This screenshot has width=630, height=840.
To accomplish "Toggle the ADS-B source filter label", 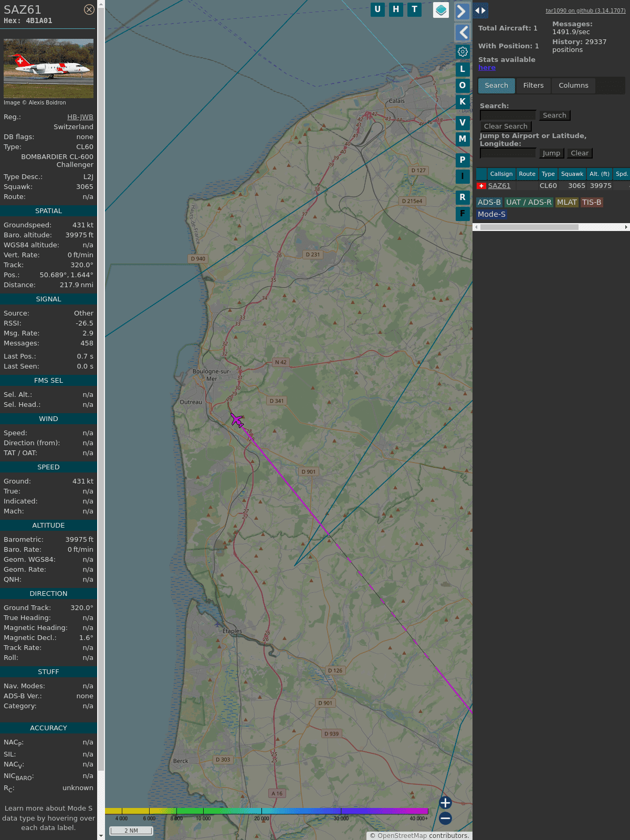I will pyautogui.click(x=489, y=202).
